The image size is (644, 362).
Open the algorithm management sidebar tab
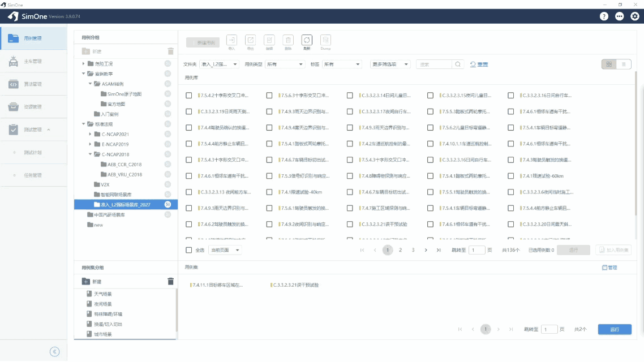(33, 84)
